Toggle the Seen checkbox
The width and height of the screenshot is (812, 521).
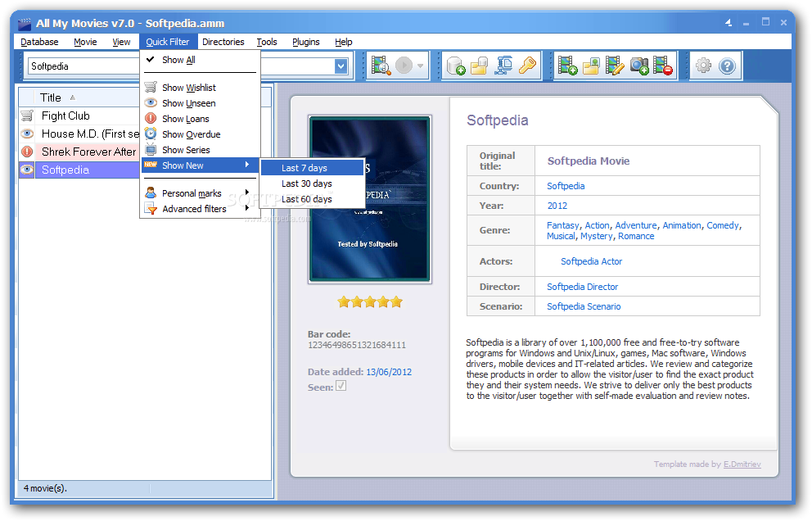pyautogui.click(x=341, y=386)
